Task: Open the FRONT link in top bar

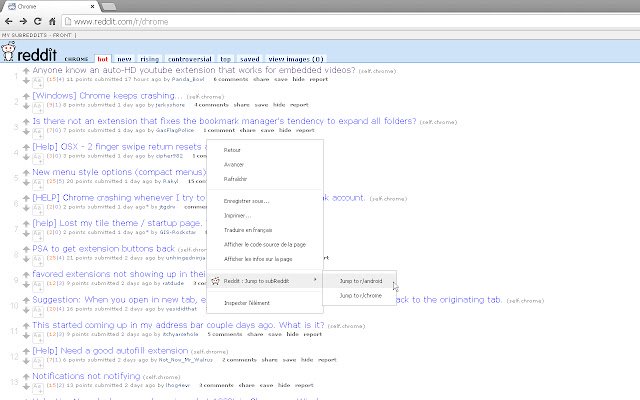Action: pos(62,35)
